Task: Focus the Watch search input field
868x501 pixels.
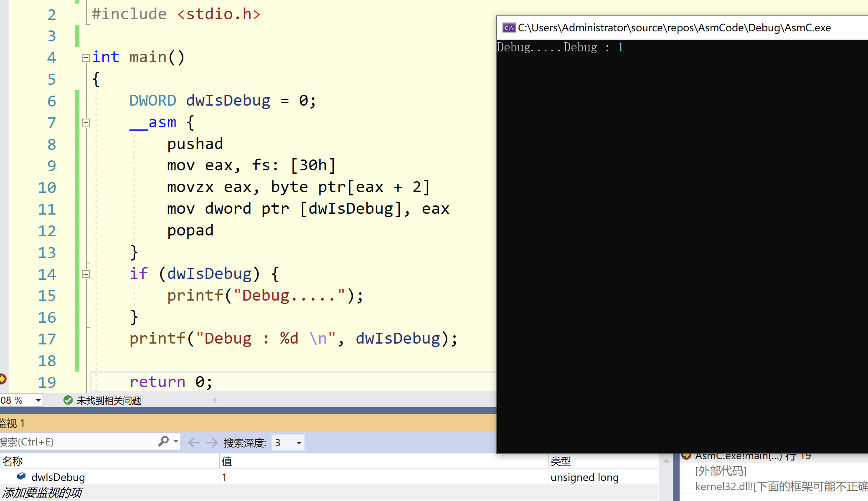Action: (77, 442)
